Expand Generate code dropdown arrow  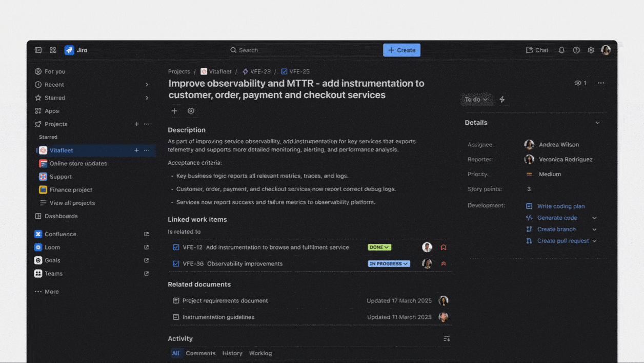595,218
